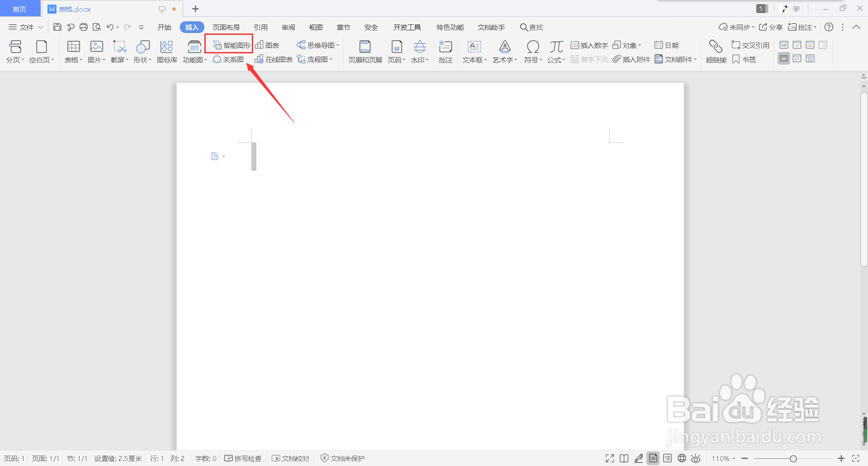Toggle full screen icon in status bar
868x466 pixels.
tap(610, 458)
